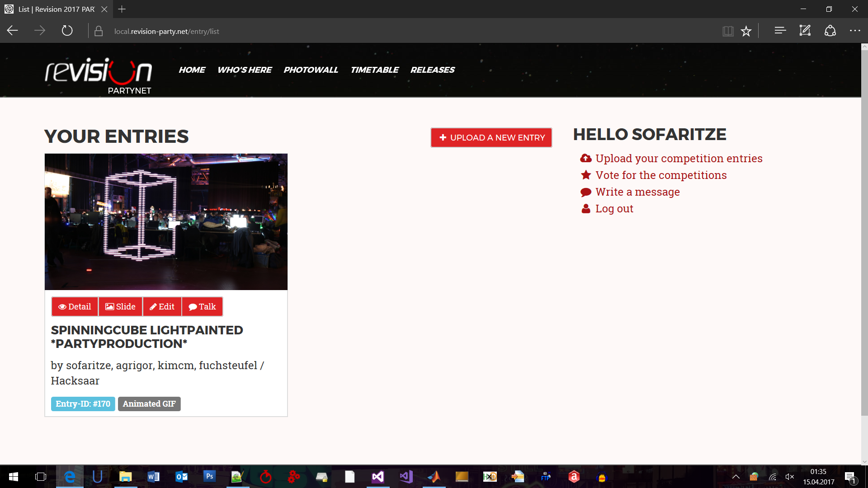
Task: Click the browser refresh icon
Action: click(67, 31)
